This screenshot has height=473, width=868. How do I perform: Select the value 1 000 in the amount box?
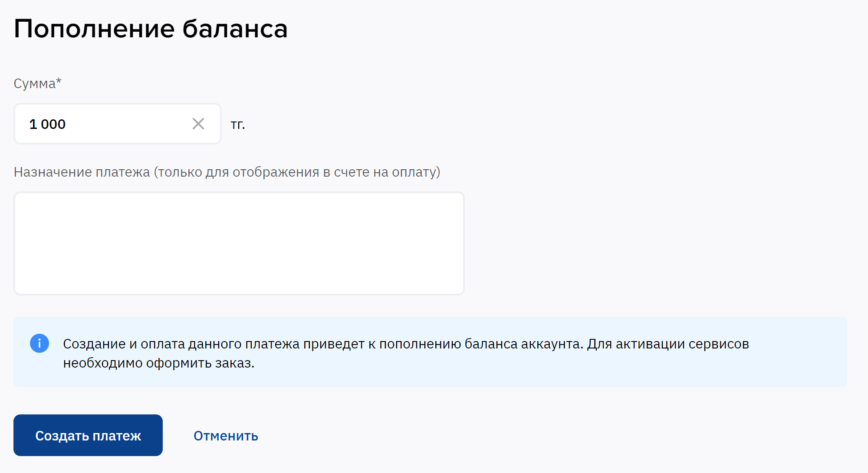pos(48,124)
